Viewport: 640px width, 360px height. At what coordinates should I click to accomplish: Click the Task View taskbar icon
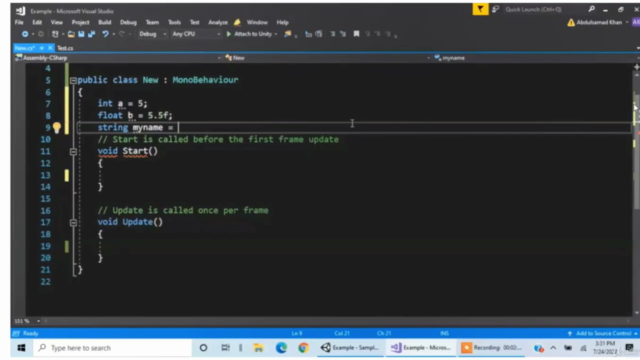point(225,348)
